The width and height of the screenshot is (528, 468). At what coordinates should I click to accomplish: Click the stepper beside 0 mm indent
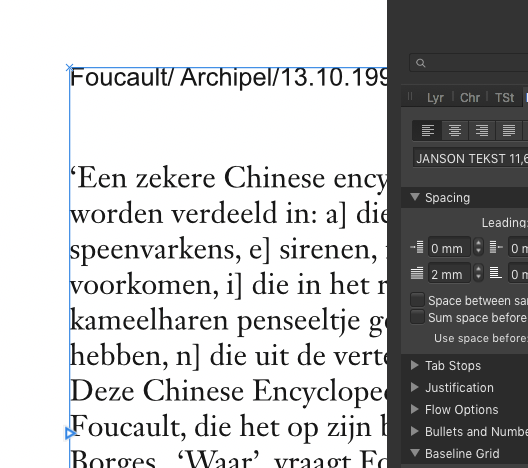pyautogui.click(x=478, y=247)
